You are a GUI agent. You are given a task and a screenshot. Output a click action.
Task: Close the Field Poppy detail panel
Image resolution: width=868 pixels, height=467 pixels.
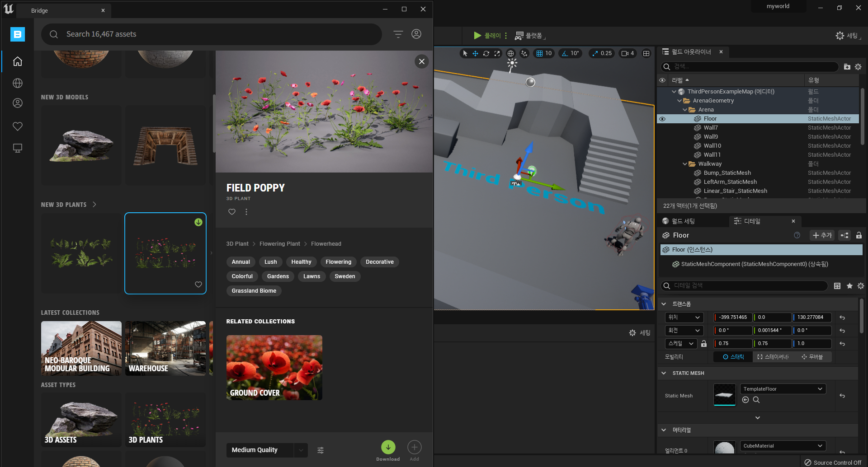tap(422, 61)
